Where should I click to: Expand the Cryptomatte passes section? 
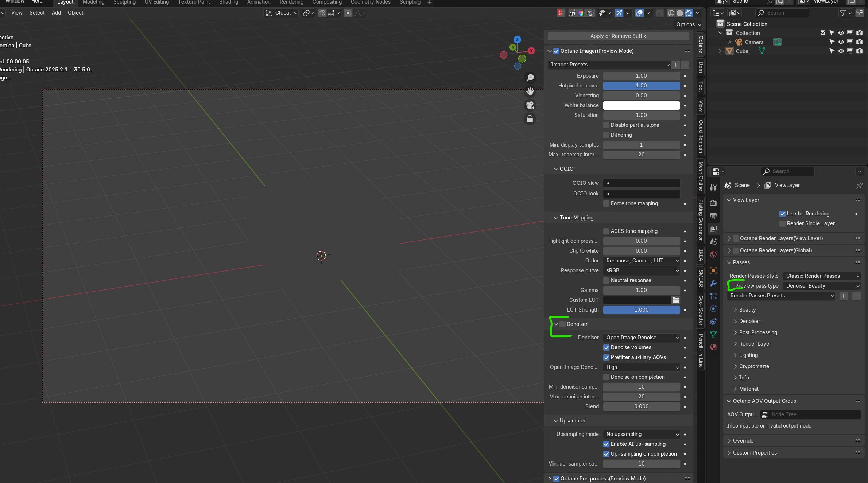[x=753, y=366]
